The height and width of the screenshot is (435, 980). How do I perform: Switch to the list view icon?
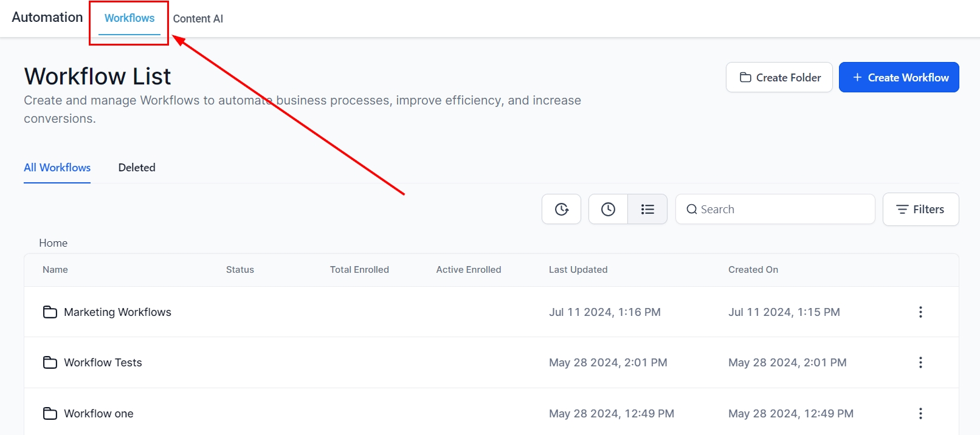point(647,210)
